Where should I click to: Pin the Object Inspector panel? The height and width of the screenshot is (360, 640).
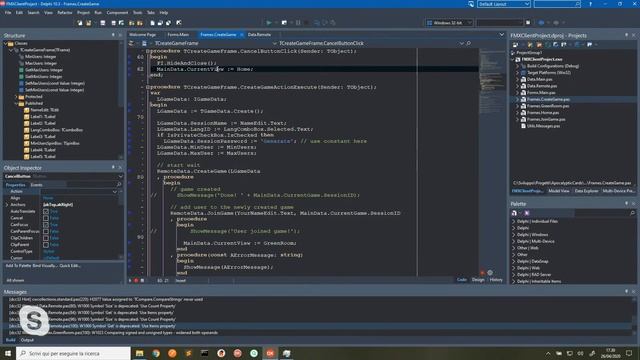tap(113, 167)
